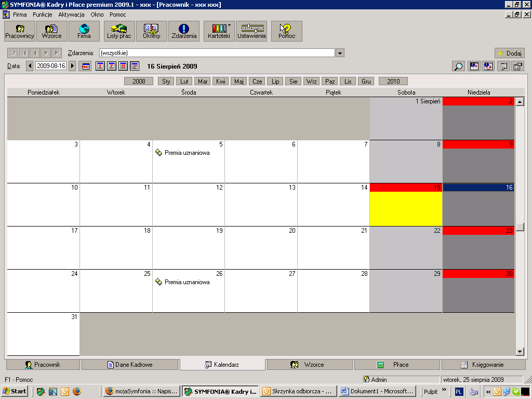The image size is (532, 399).
Task: Click the Zdarzenia exclamation toolbar icon
Action: click(x=183, y=31)
